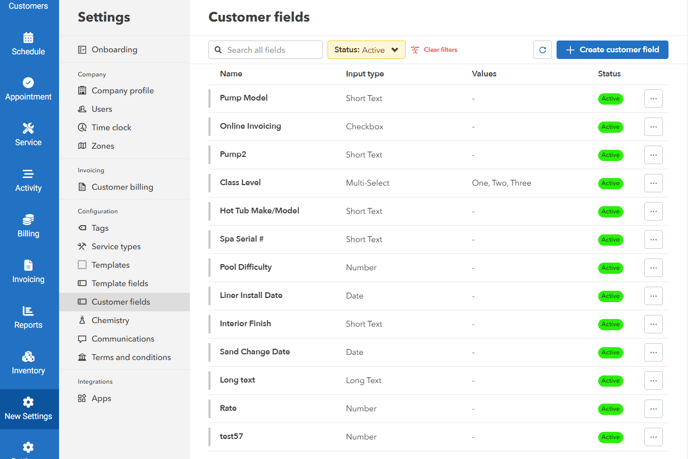Expand the Status: Active filter dropdown
Viewport: 688px width, 459px height.
366,50
